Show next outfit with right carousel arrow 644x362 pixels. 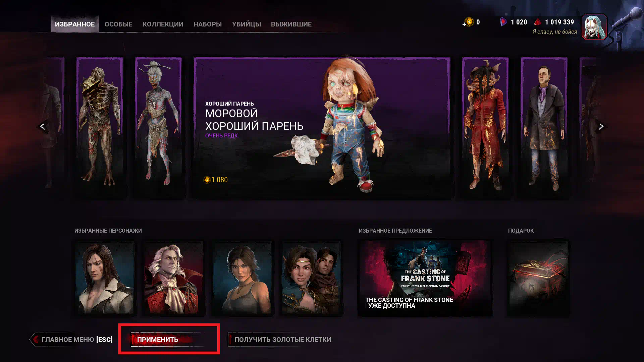coord(601,126)
